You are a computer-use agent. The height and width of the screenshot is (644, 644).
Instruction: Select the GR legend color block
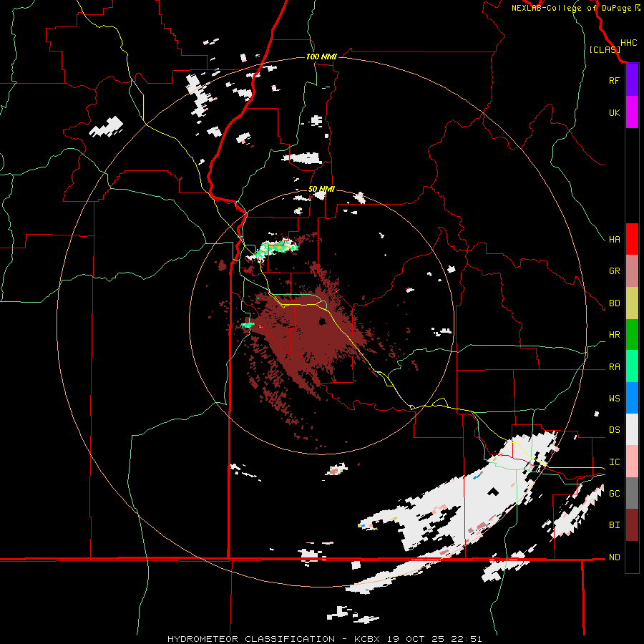632,271
